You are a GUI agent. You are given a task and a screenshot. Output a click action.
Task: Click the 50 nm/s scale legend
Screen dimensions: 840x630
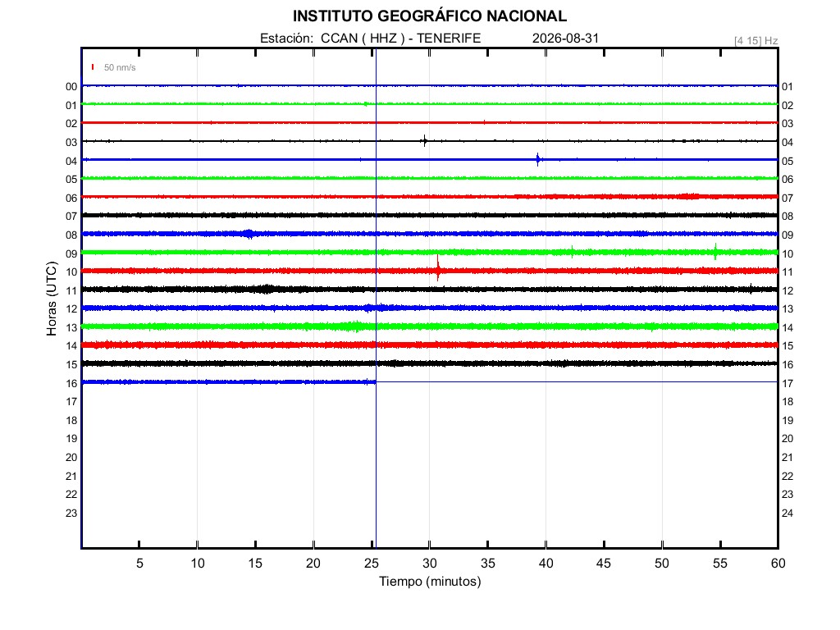click(x=113, y=67)
